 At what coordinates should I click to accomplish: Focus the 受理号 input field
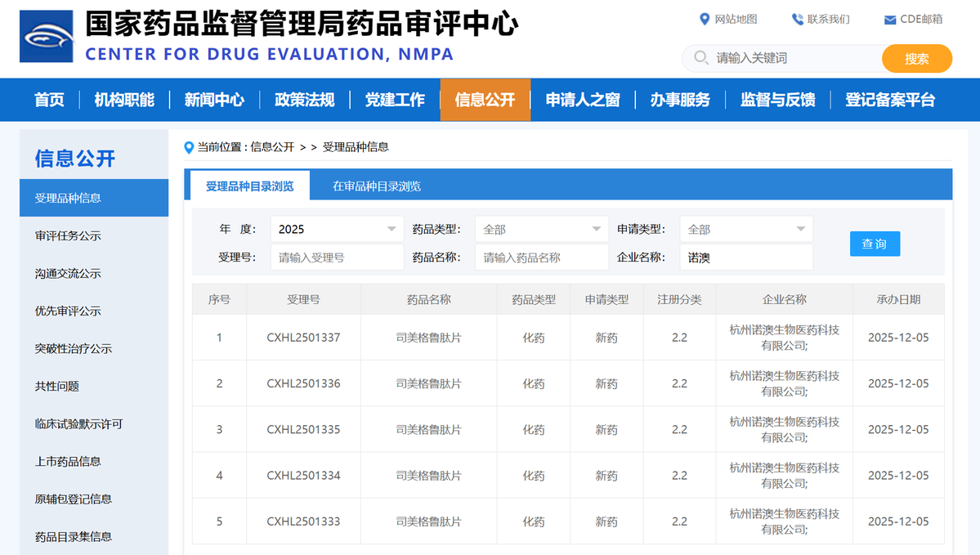(337, 257)
